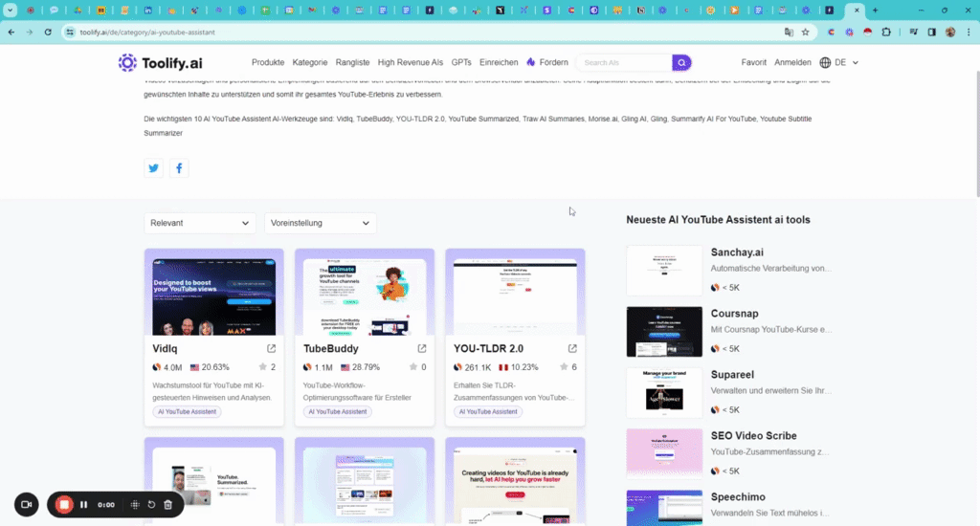Open VidIQ external link icon
The width and height of the screenshot is (980, 526).
pos(271,349)
